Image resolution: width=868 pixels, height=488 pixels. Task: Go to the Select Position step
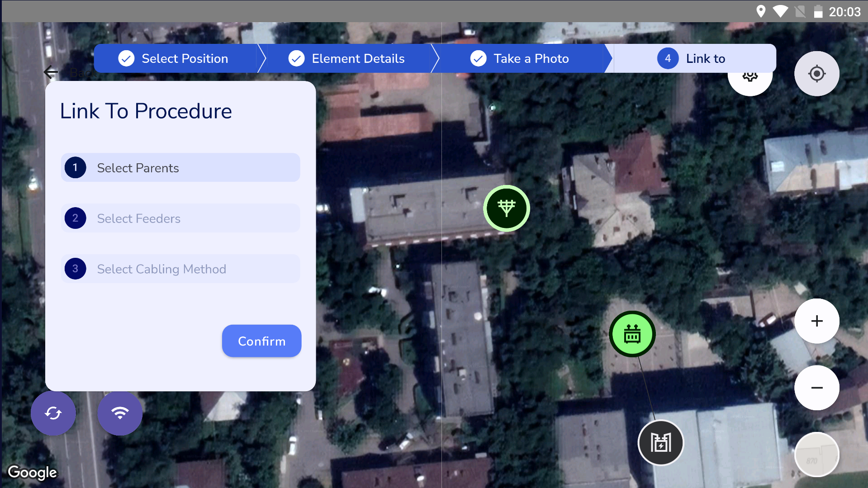[x=175, y=59]
